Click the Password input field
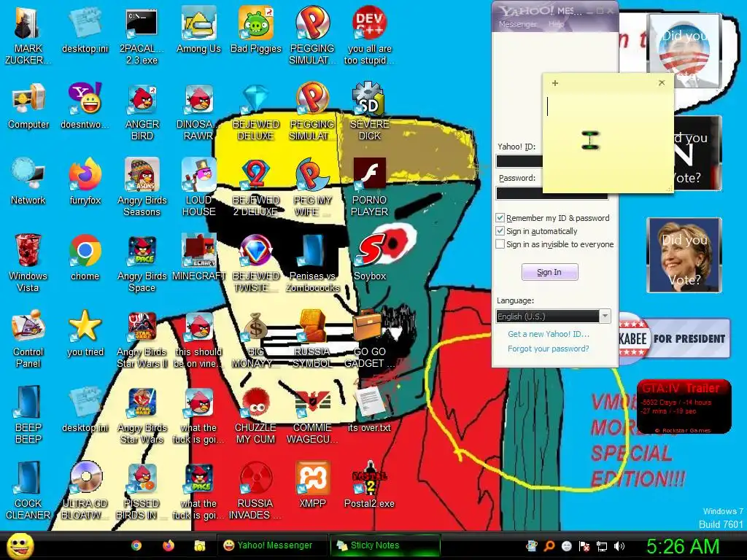The width and height of the screenshot is (747, 560). (552, 193)
